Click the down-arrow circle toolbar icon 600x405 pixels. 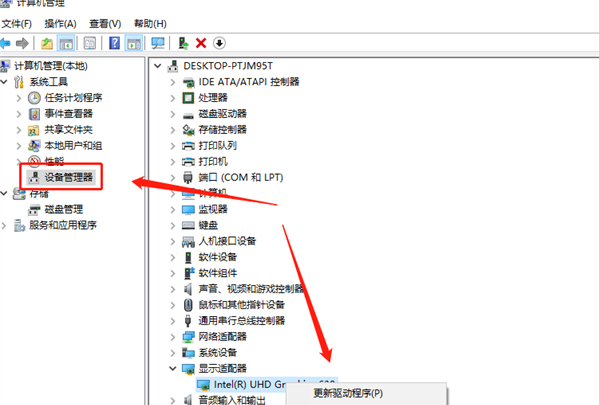click(x=219, y=43)
